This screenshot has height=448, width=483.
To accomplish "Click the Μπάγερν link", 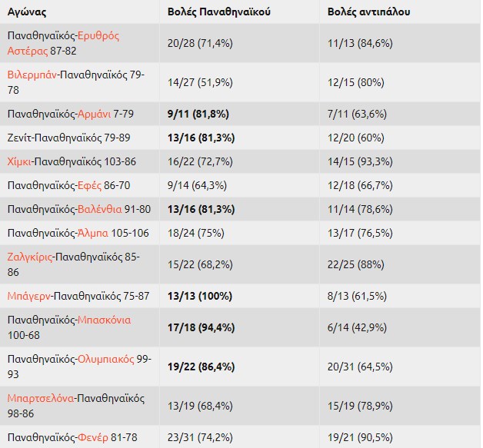I will [x=29, y=296].
